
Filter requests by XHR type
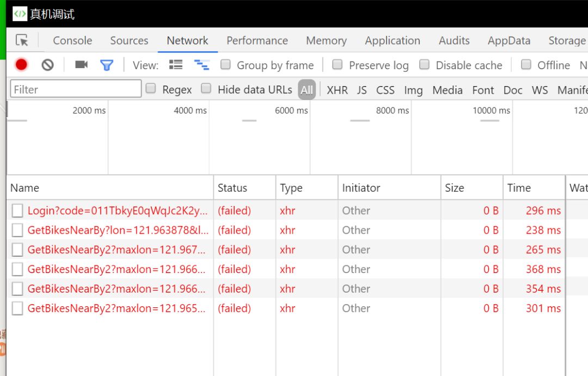[337, 90]
